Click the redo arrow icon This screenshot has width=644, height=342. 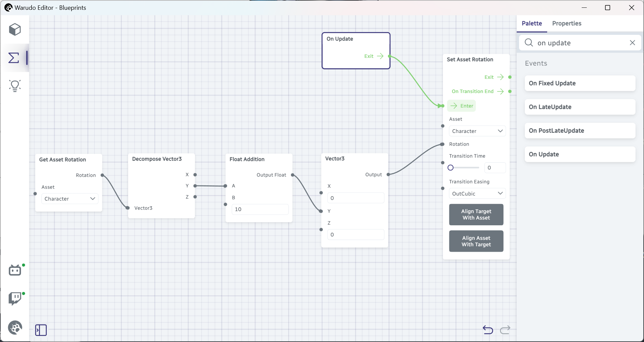click(x=505, y=329)
